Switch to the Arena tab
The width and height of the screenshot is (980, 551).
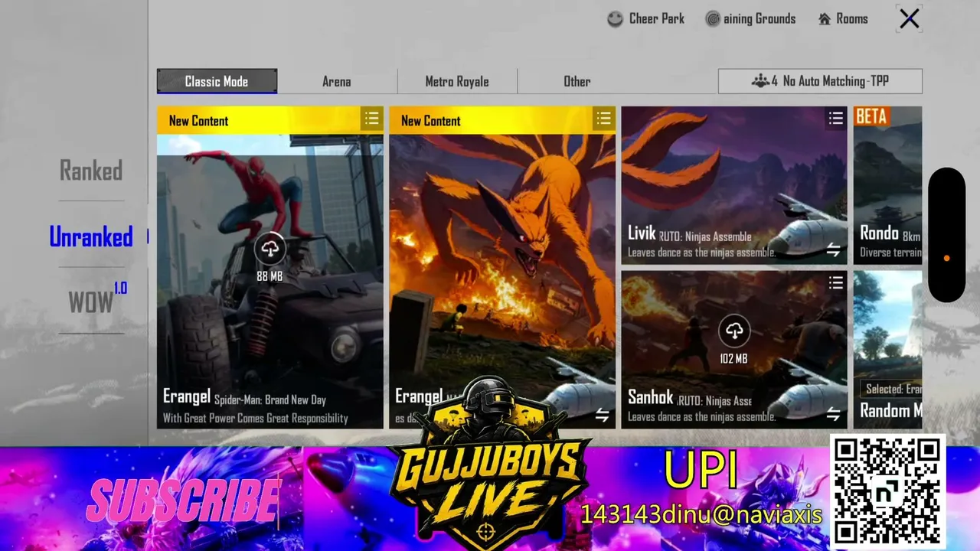click(x=337, y=81)
